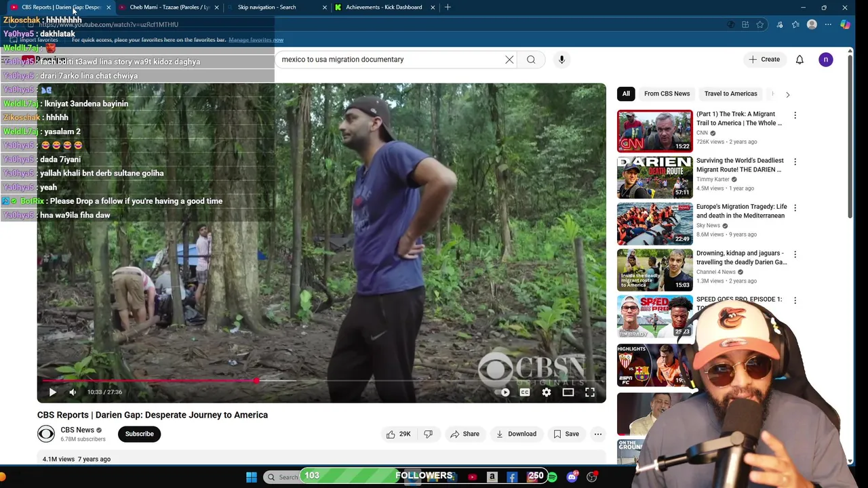Open options menu for Speed Goes Pro video
This screenshot has width=868, height=488.
[795, 300]
